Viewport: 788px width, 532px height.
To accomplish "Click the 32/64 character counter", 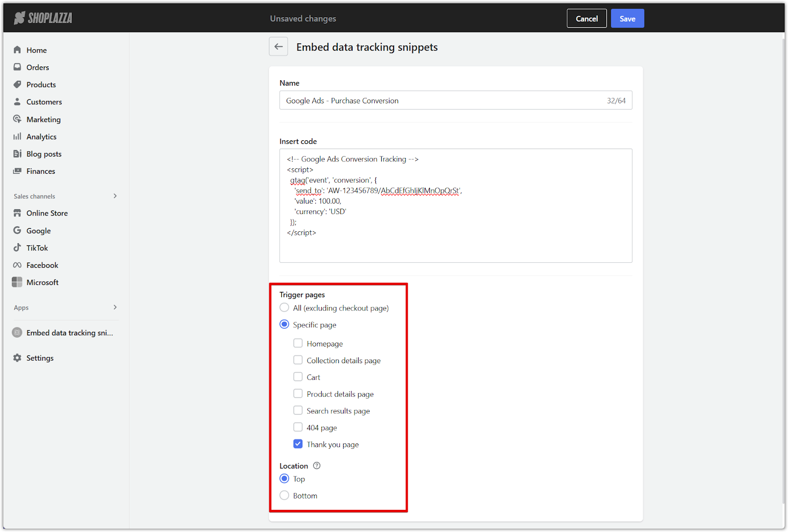I will tap(616, 100).
